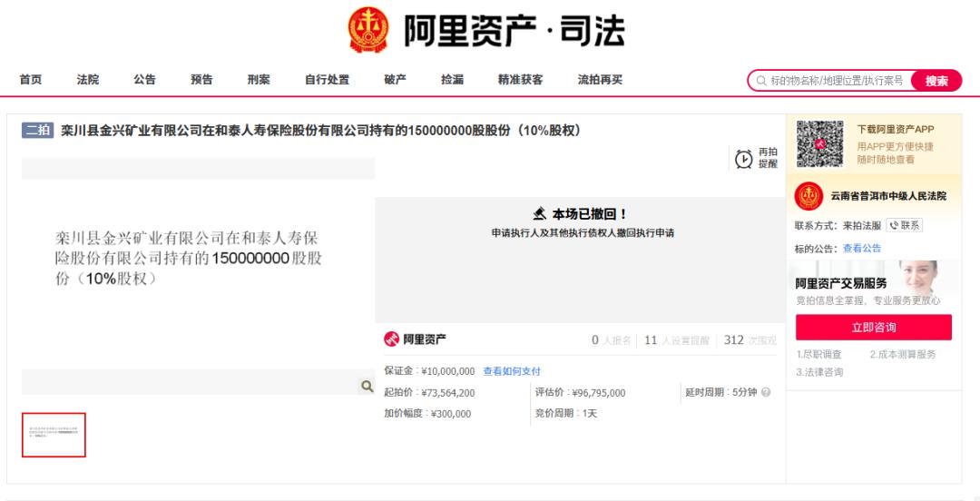Image resolution: width=980 pixels, height=501 pixels.
Task: Open the 查看如何支付 link
Action: click(x=512, y=371)
